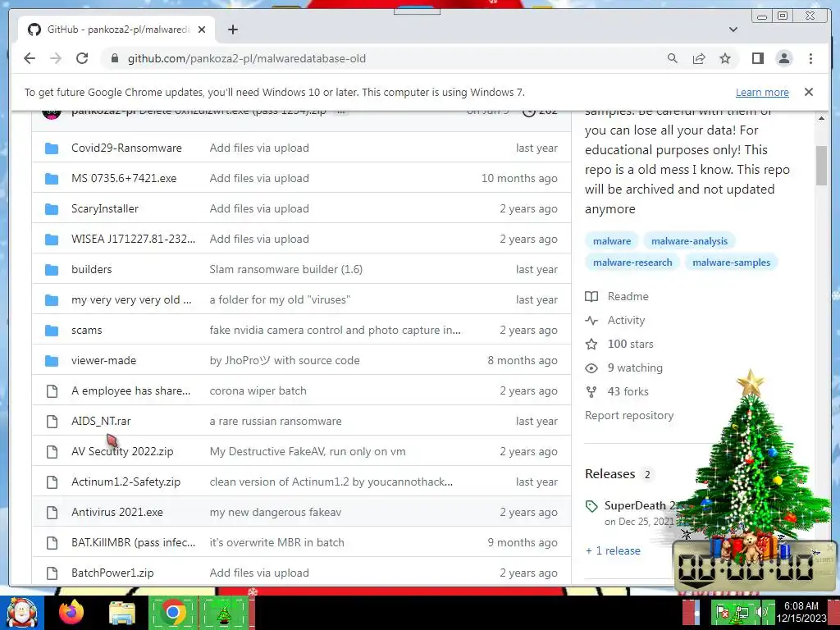Open the MS 0735.6+7421.exe folder

(x=124, y=178)
